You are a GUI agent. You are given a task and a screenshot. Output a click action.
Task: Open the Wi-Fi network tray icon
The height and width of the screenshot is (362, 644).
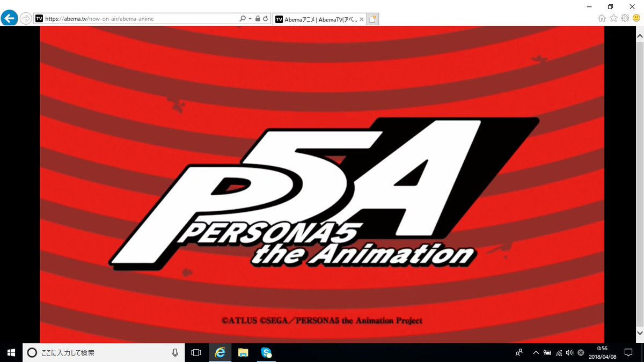[559, 352]
